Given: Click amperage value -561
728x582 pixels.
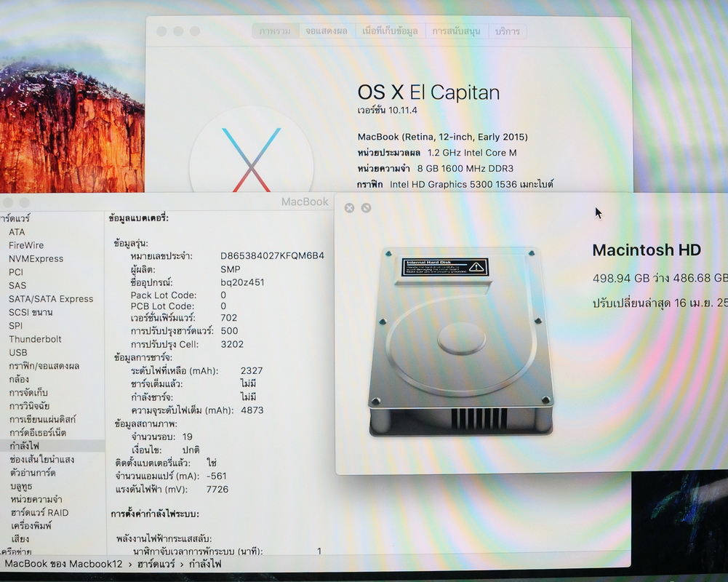Looking at the screenshot, I should pyautogui.click(x=216, y=476).
